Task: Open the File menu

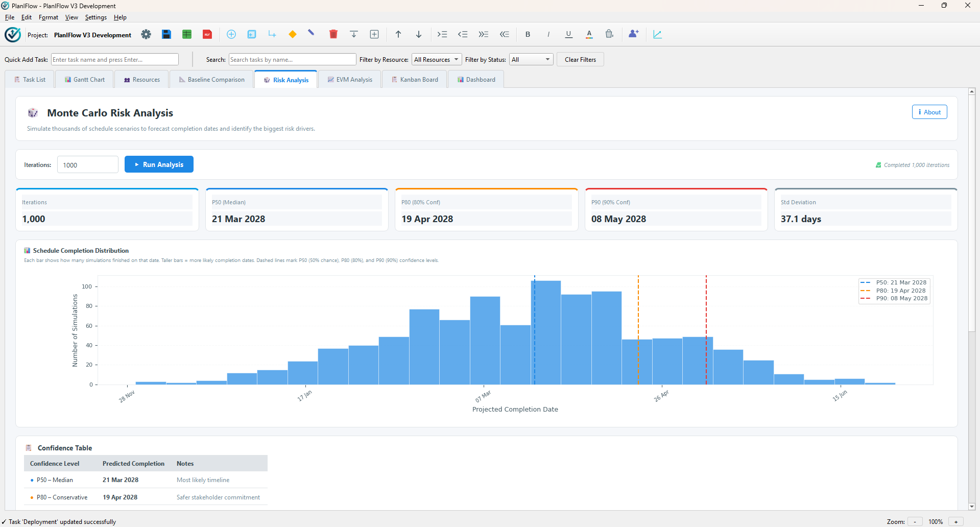Action: click(x=10, y=17)
